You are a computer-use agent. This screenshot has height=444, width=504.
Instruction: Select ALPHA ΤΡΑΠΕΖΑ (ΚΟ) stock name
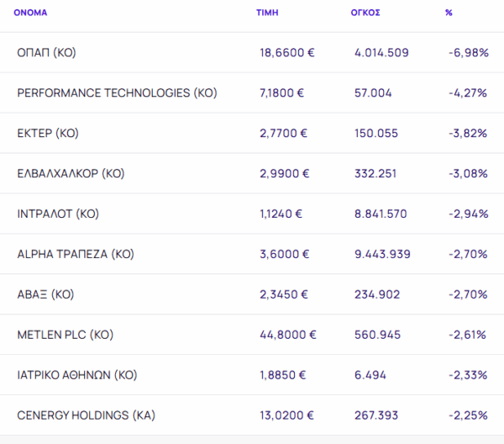coord(76,254)
